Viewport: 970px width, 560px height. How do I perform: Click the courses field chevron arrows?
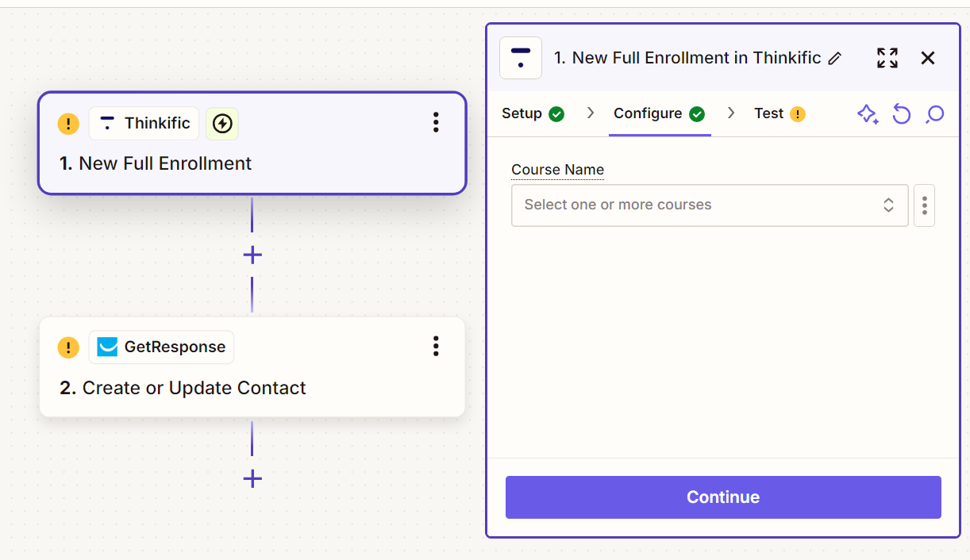[x=888, y=205]
